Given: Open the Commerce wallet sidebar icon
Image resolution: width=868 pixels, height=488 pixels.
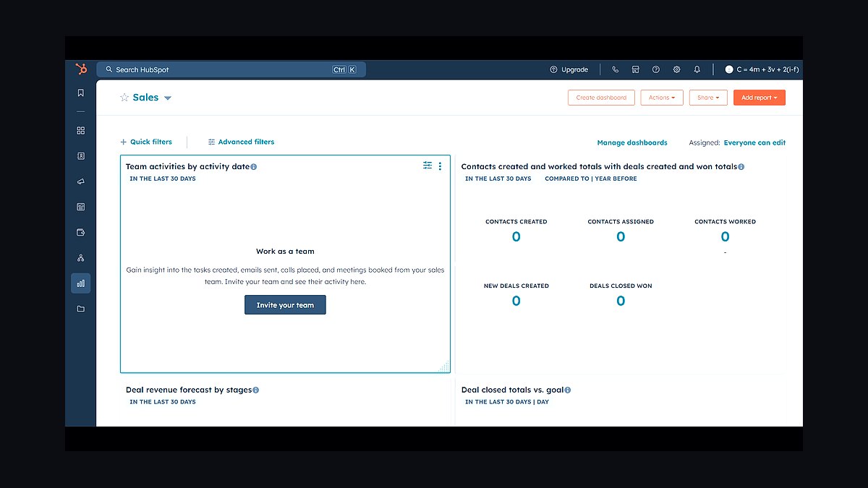Looking at the screenshot, I should point(81,233).
